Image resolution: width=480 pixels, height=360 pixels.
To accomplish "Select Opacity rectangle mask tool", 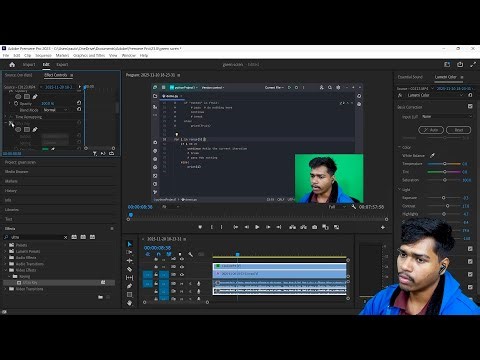I will (x=27, y=97).
